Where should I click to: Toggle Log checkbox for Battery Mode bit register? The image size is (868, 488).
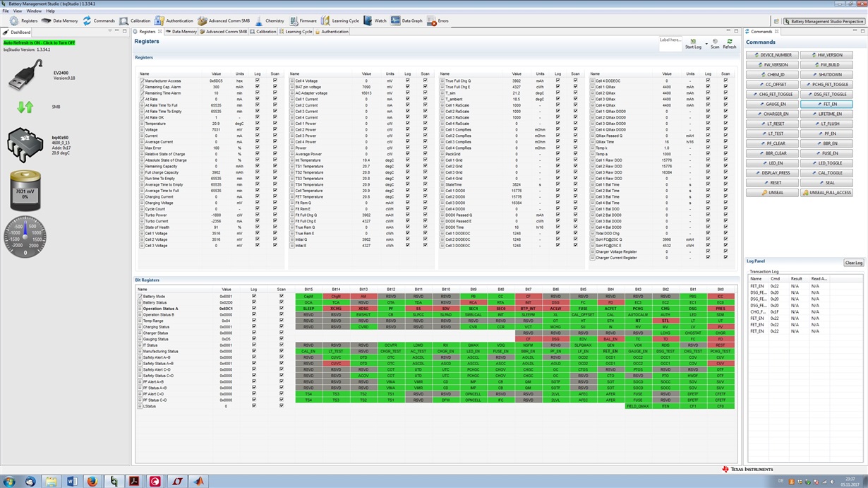click(x=254, y=296)
